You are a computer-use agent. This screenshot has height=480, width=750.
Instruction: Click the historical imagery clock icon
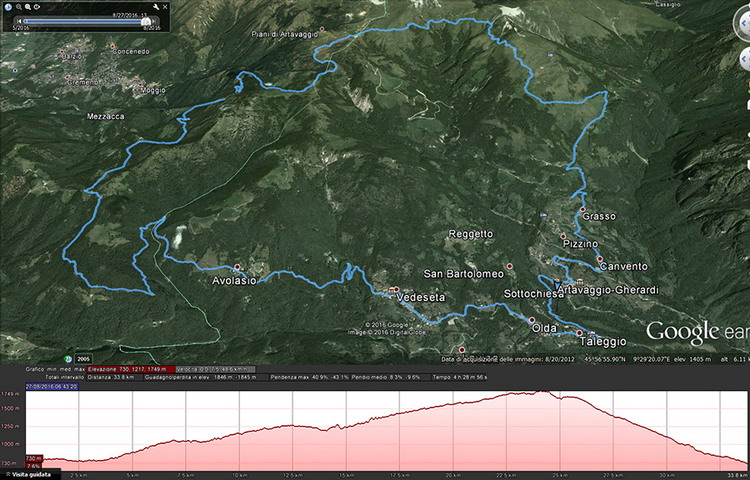point(68,359)
